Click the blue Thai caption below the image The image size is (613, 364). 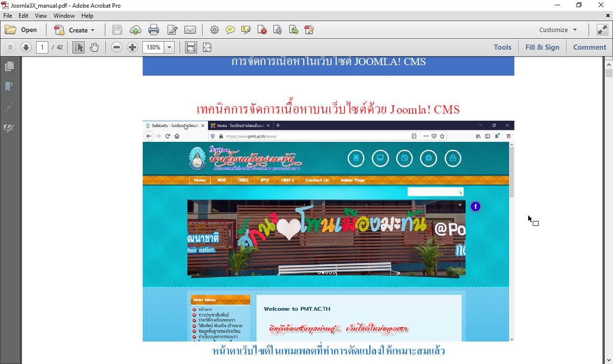(329, 351)
